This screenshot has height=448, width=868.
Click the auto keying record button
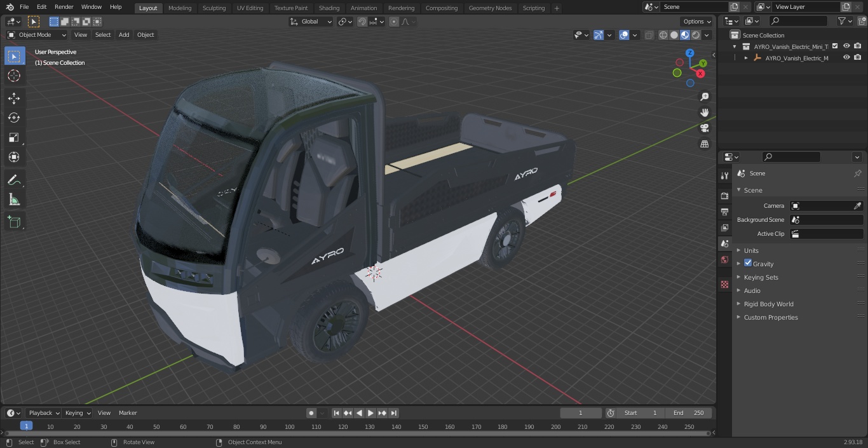(x=311, y=413)
